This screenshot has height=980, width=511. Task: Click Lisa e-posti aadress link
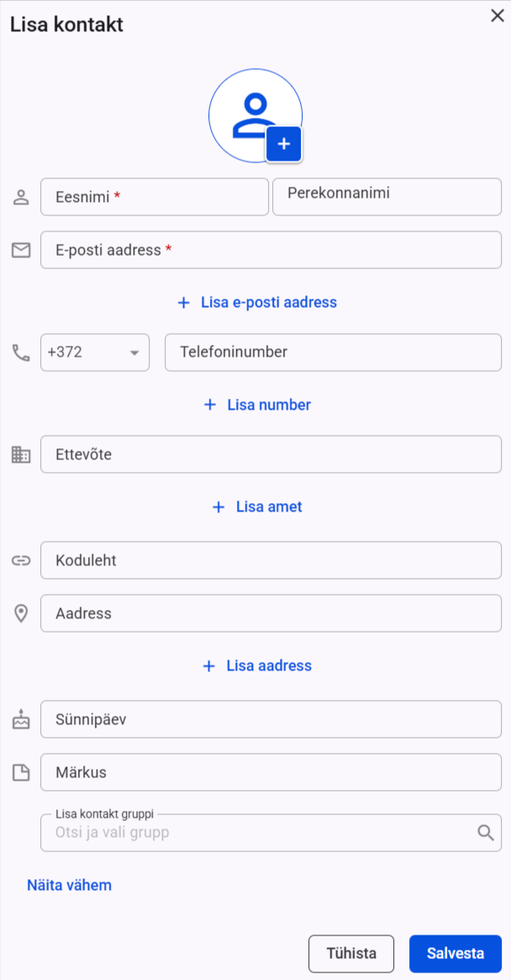click(x=257, y=303)
